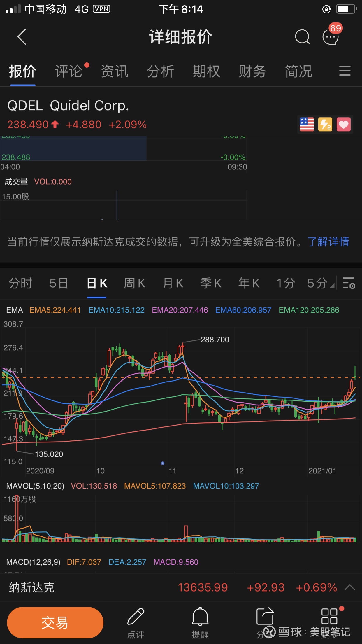
Task: Tap the 纳斯达克 index name
Action: [32, 587]
